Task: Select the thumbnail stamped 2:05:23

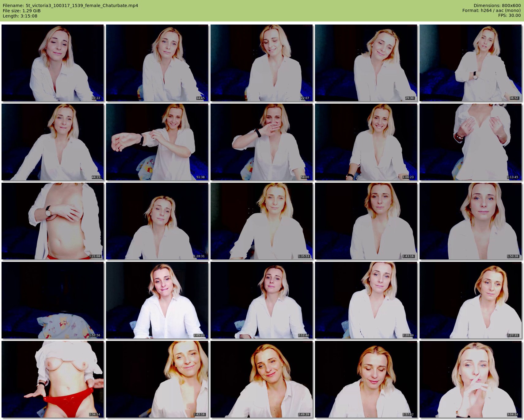Action: tap(157, 300)
